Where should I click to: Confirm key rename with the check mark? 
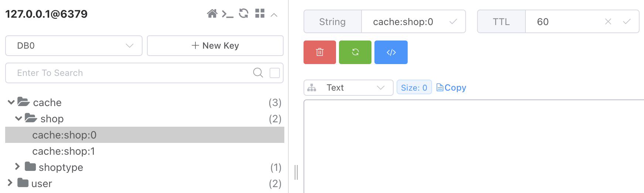point(453,22)
